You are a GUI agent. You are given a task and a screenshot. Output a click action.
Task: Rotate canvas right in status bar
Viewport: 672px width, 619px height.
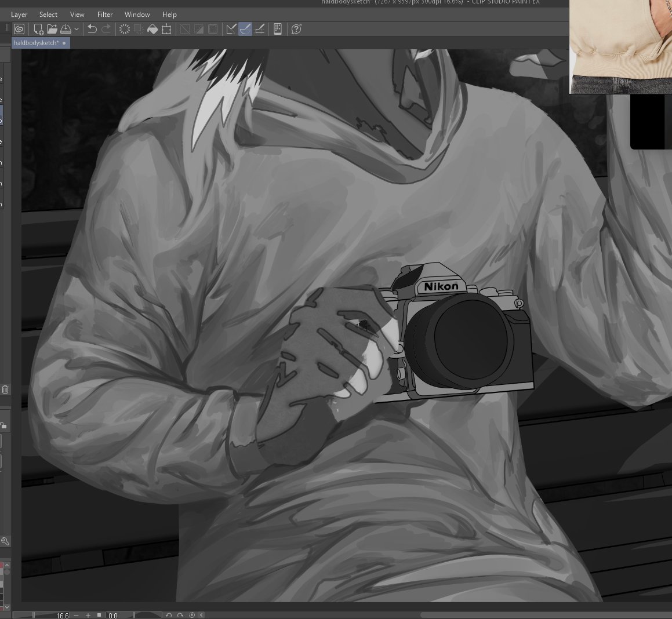(180, 615)
